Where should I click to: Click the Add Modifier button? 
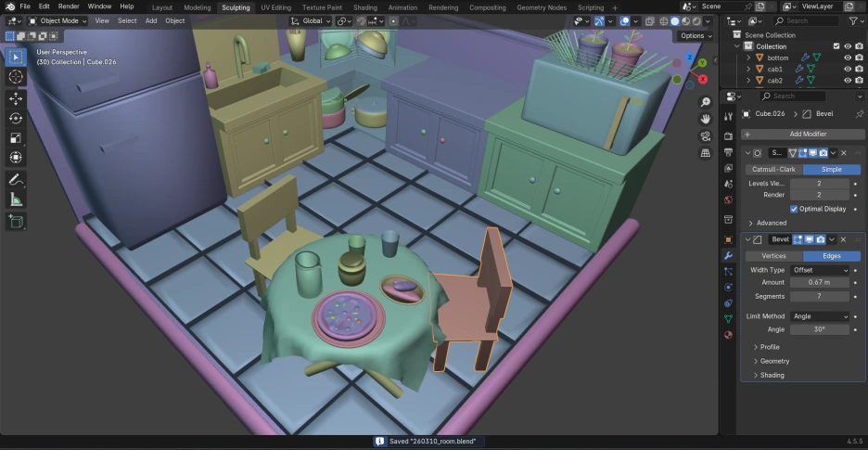point(803,135)
